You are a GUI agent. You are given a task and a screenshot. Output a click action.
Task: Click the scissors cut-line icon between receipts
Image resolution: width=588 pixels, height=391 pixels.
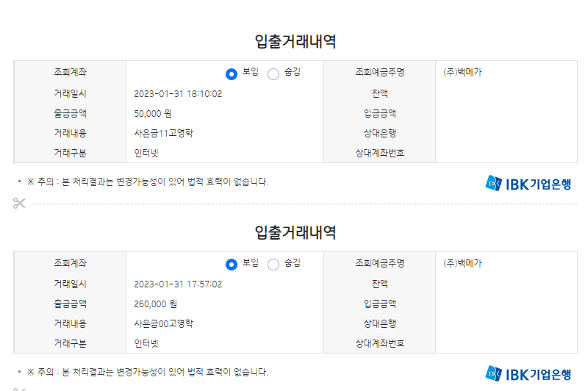(x=19, y=203)
